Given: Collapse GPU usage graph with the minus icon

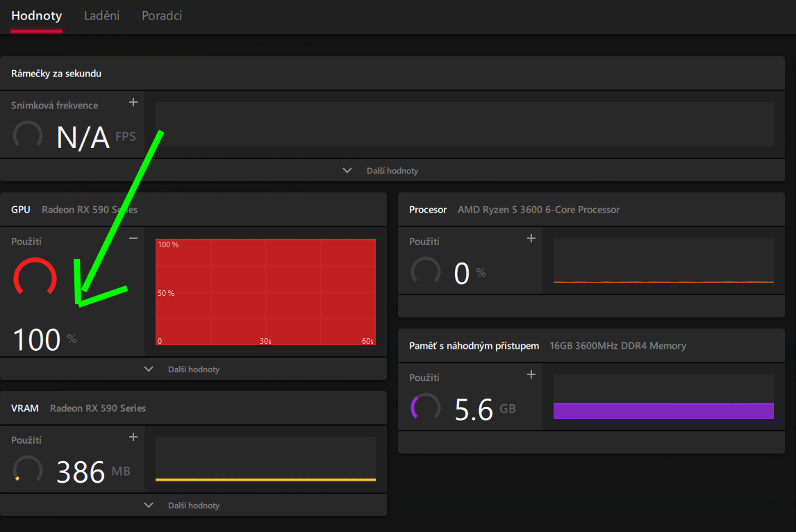Looking at the screenshot, I should (x=133, y=239).
